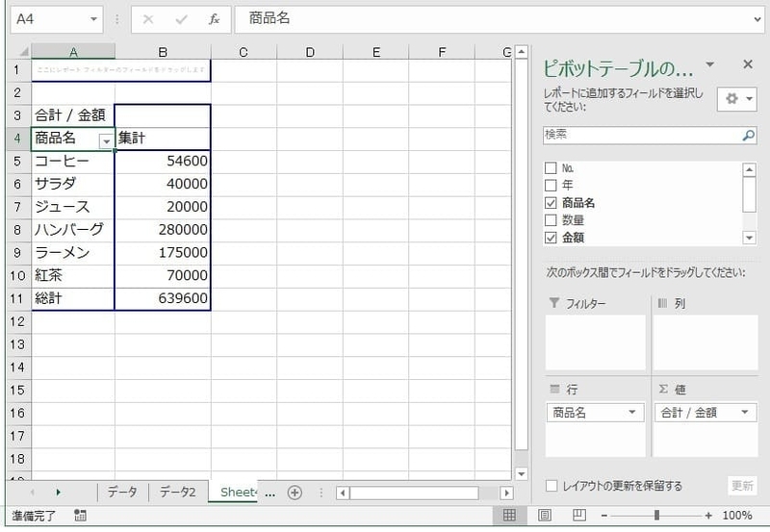Switch to Page Layout view icon
Image resolution: width=770 pixels, height=532 pixels.
[x=544, y=515]
